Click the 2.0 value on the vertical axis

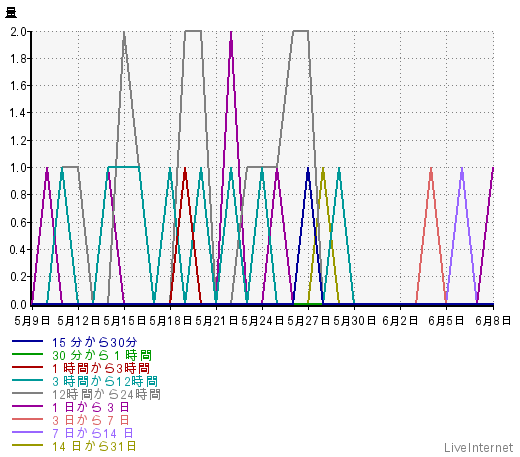[x=18, y=32]
